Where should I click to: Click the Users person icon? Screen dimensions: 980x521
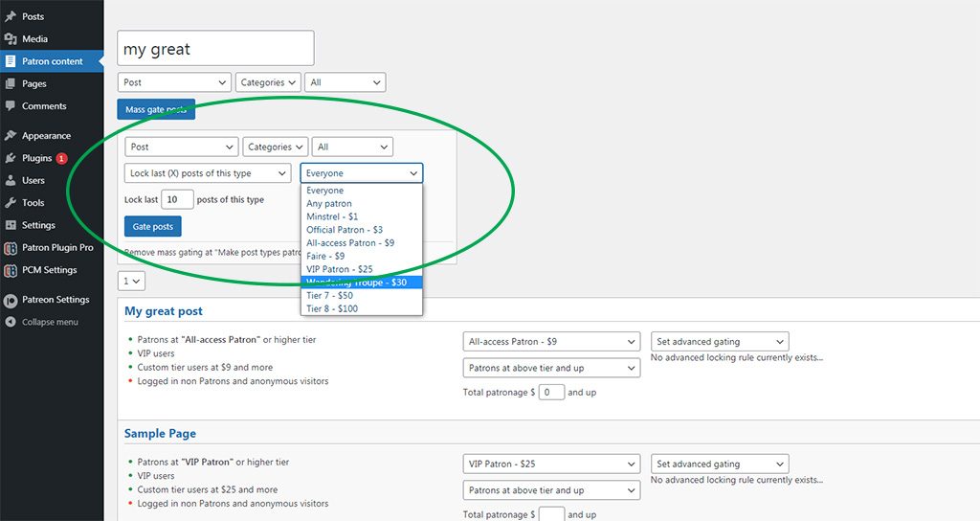point(11,180)
